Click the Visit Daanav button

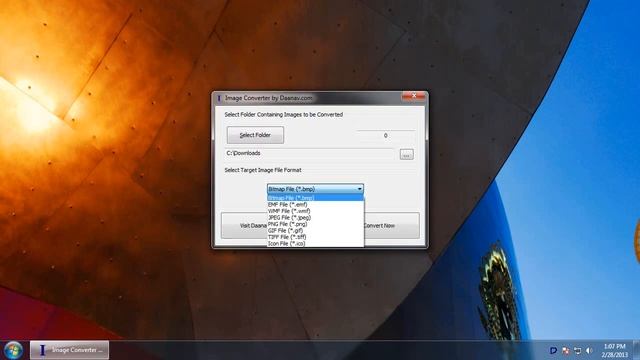coord(244,225)
